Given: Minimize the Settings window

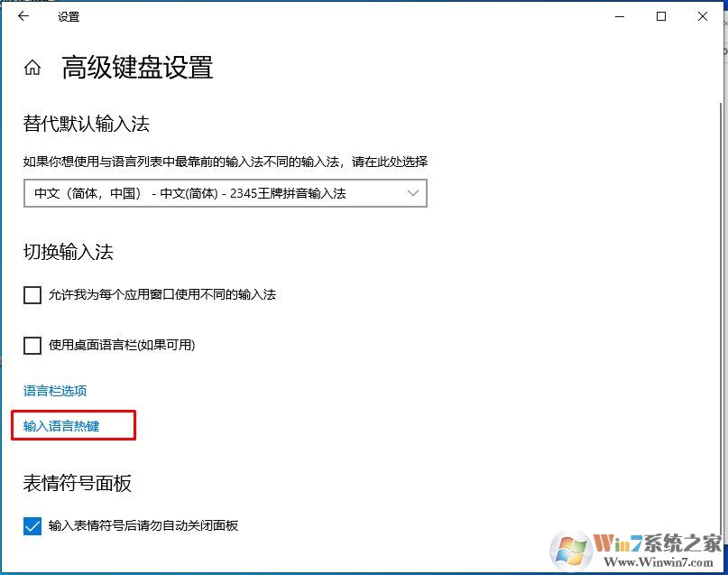Looking at the screenshot, I should (x=620, y=16).
